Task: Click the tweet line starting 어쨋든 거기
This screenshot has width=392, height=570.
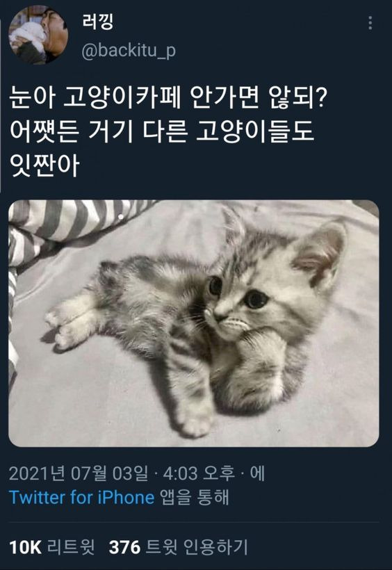Action: point(161,131)
